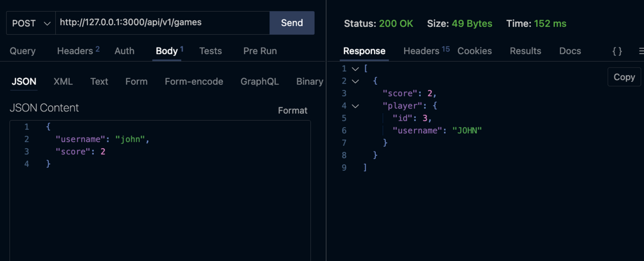Viewport: 644px width, 261px height.
Task: Go to the Pre Run tab
Action: (x=260, y=51)
